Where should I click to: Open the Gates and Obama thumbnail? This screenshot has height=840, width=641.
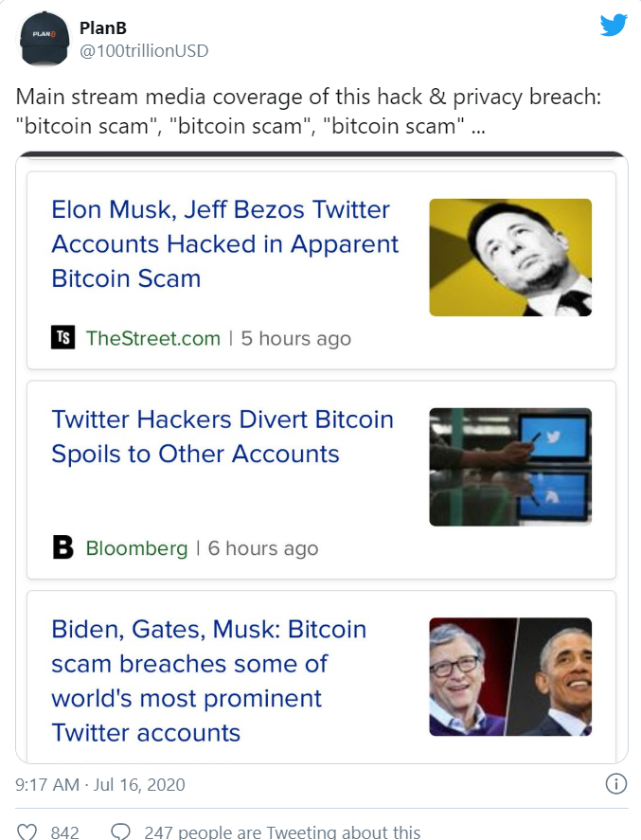click(x=510, y=676)
